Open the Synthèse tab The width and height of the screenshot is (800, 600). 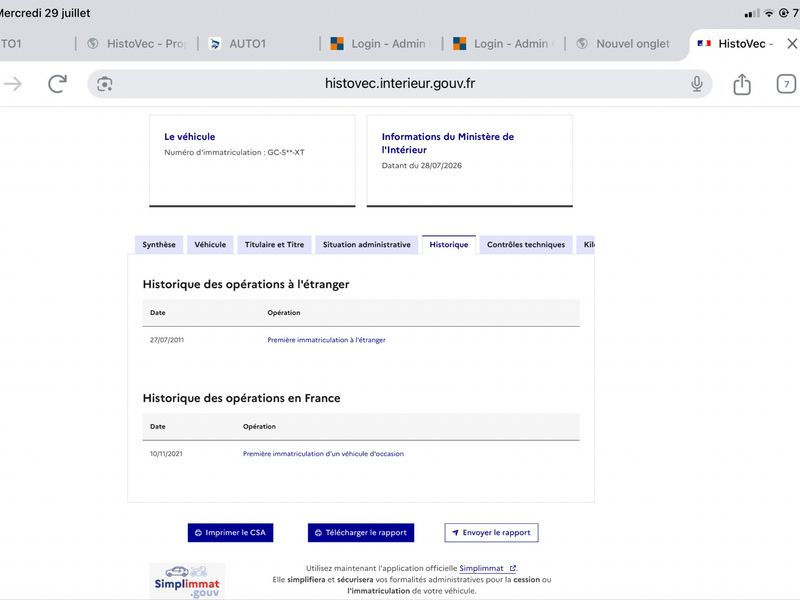159,245
